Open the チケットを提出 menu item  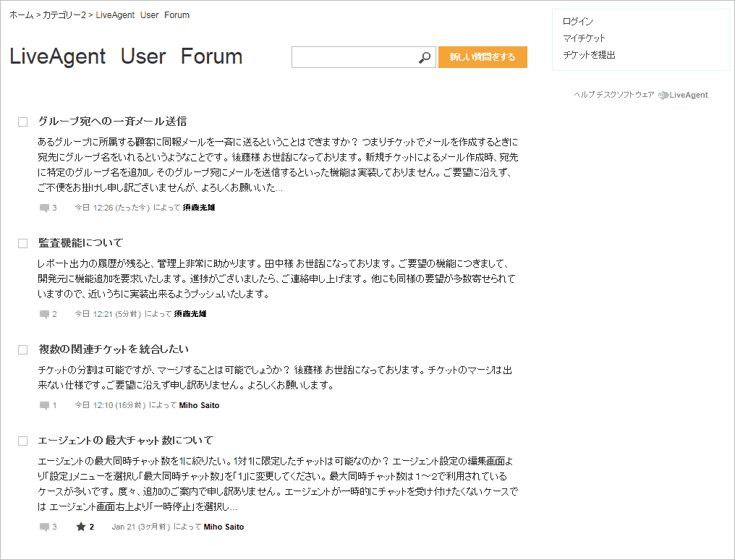click(589, 55)
